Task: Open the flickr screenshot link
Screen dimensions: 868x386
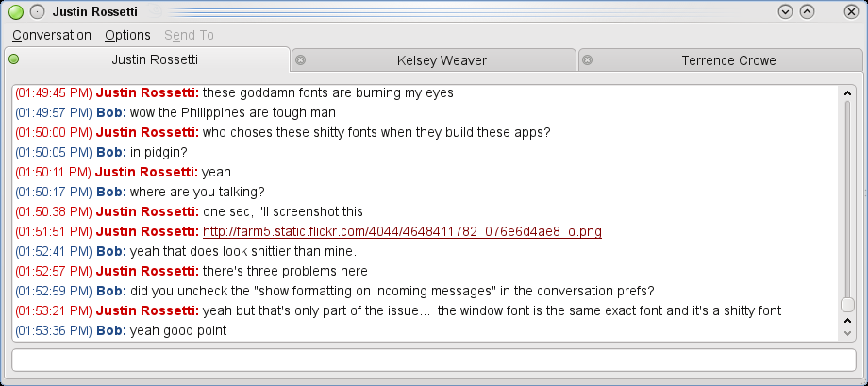Action: point(402,231)
